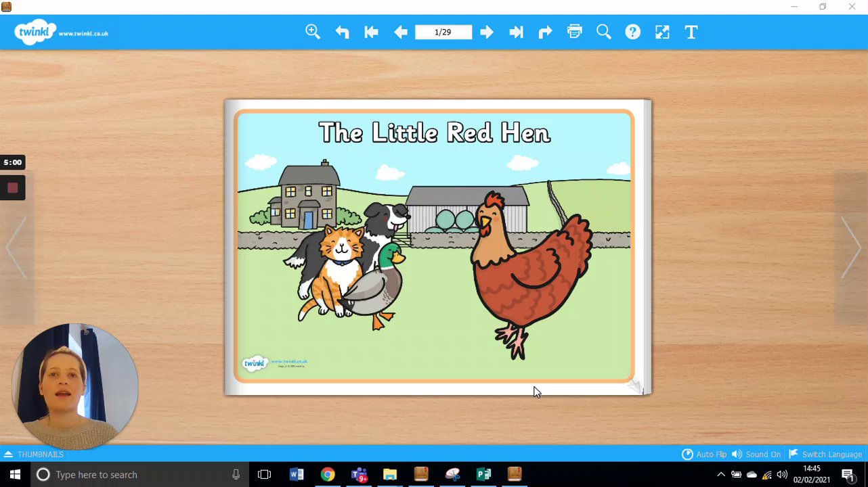Stop recording with red square button

point(12,188)
